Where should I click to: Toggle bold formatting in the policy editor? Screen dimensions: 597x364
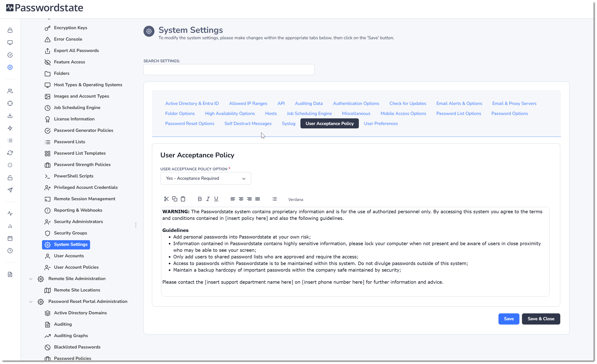click(x=200, y=199)
